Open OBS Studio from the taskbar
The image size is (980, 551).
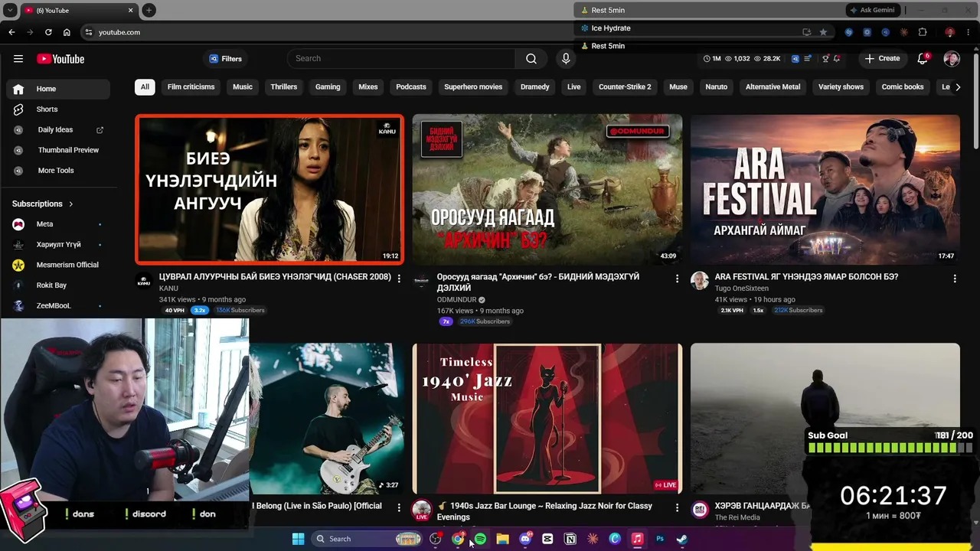click(x=435, y=539)
